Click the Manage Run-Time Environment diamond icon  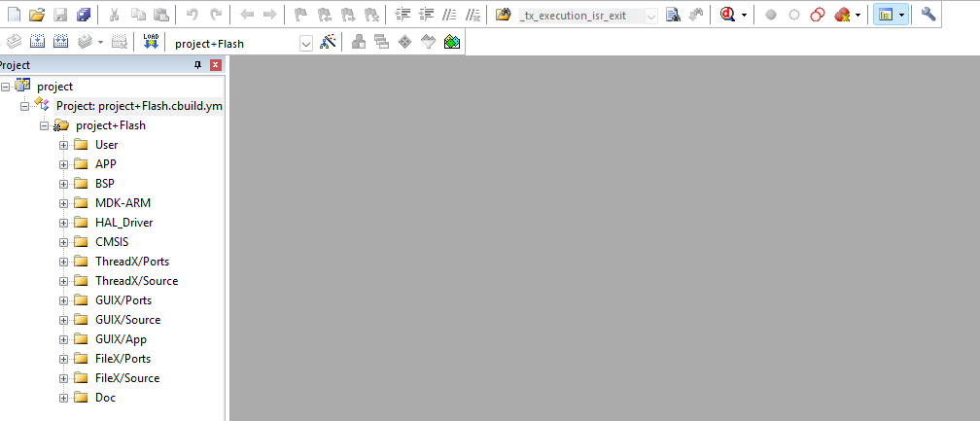[x=405, y=43]
